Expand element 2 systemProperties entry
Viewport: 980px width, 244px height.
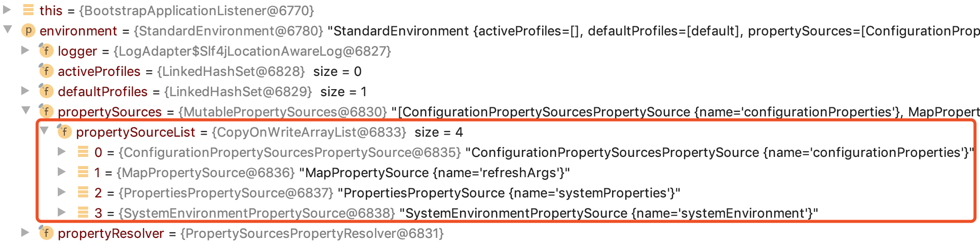tap(61, 191)
